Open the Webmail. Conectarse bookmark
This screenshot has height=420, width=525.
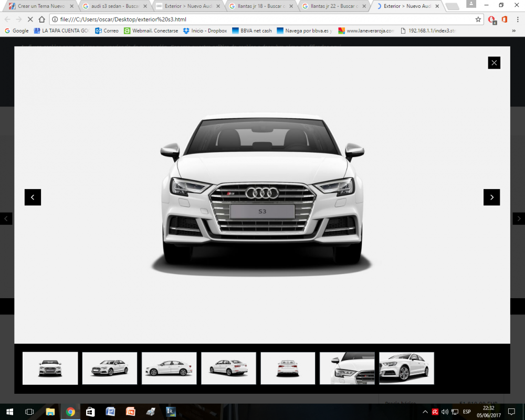(151, 31)
